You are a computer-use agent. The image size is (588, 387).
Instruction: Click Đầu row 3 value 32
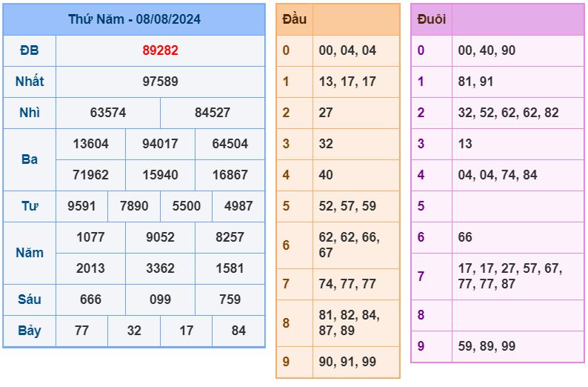point(326,144)
